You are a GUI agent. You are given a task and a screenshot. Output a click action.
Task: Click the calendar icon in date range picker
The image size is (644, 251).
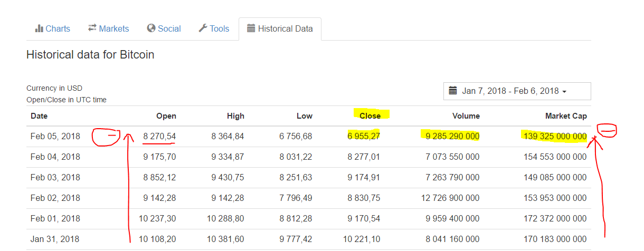click(453, 91)
